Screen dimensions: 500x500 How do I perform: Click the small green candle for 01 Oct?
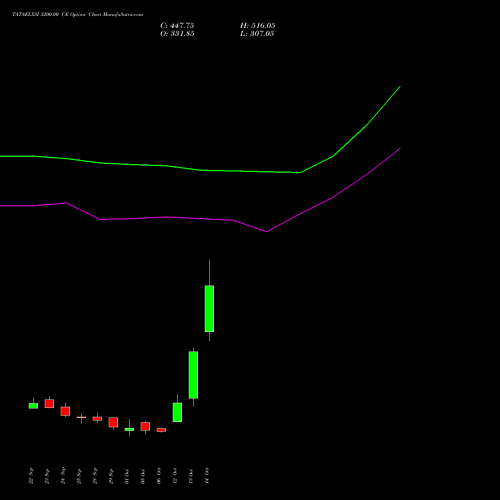point(129,429)
